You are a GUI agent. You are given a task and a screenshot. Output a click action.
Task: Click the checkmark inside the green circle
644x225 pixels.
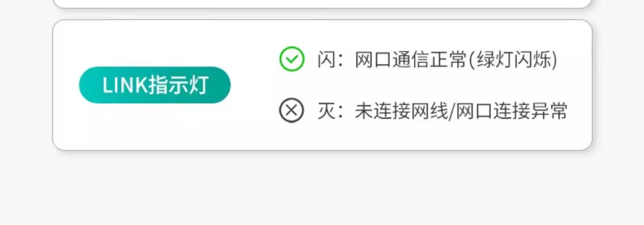(292, 59)
